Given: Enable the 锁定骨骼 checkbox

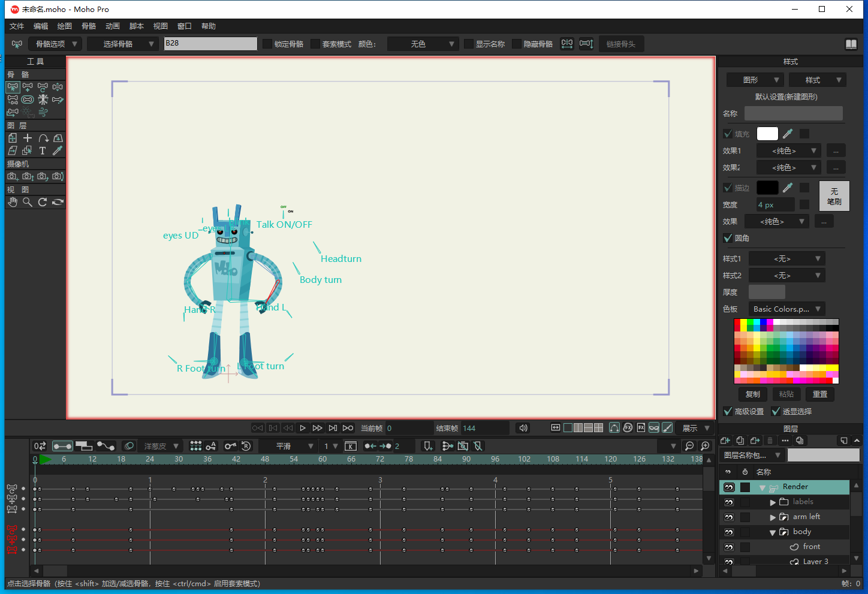Looking at the screenshot, I should [x=268, y=44].
